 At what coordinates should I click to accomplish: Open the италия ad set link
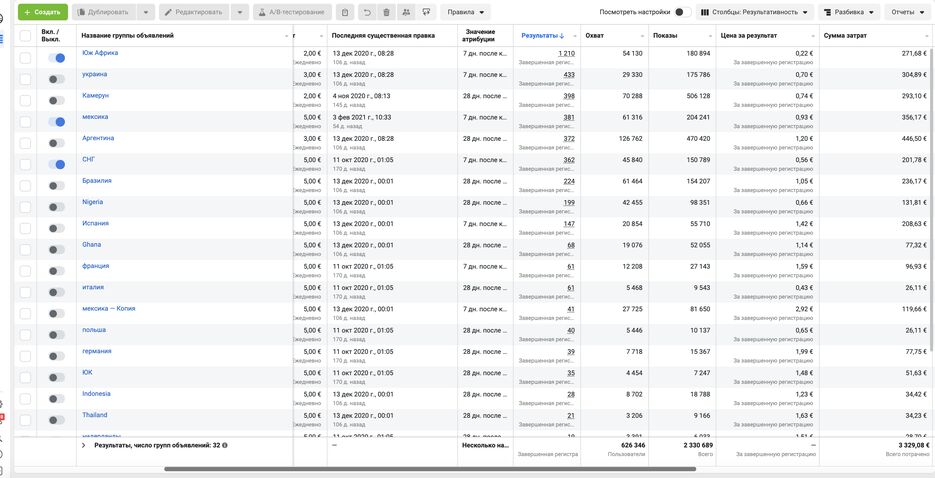pos(93,287)
